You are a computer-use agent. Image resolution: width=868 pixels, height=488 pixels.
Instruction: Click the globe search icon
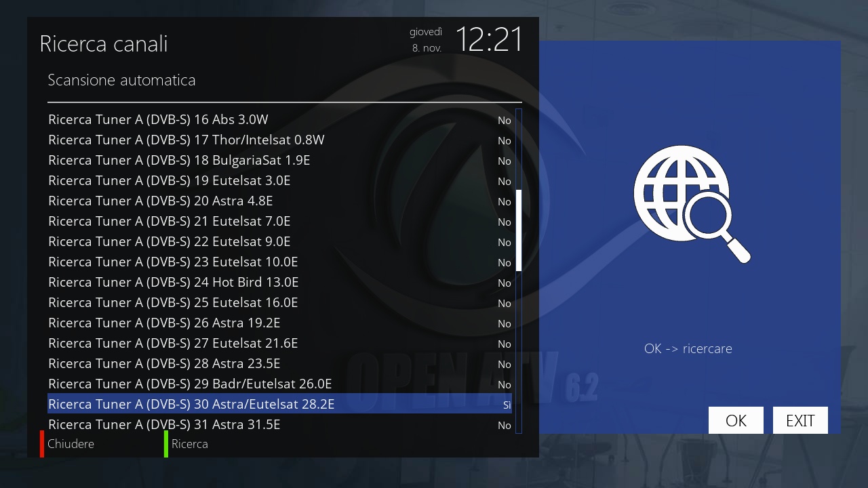tap(692, 204)
